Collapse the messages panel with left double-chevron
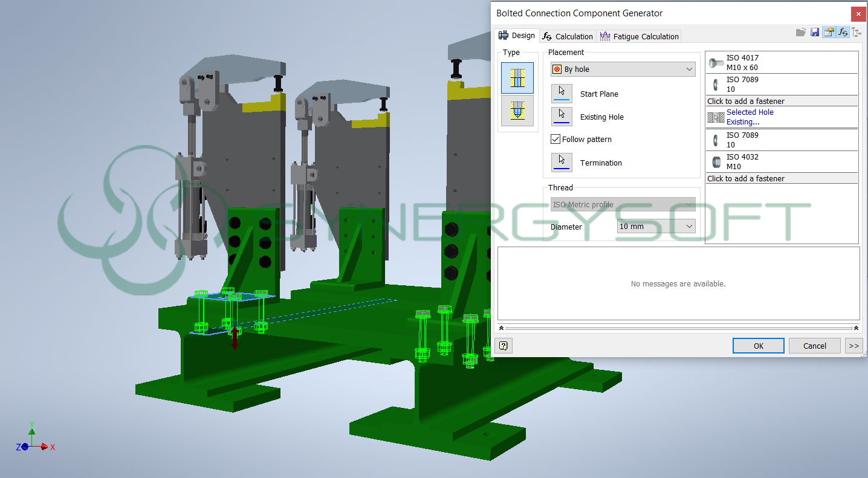 pos(501,328)
